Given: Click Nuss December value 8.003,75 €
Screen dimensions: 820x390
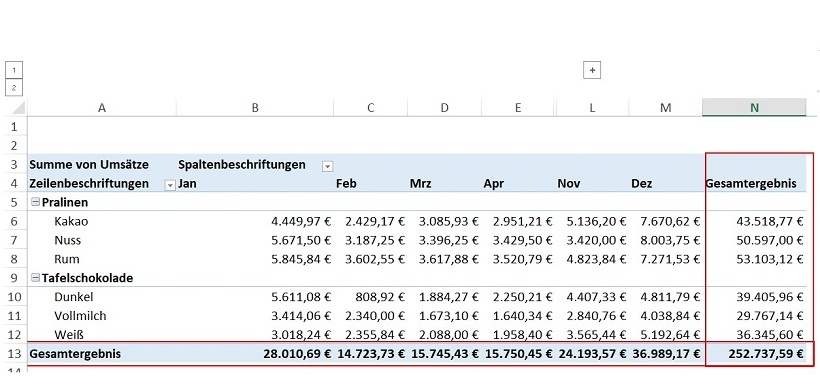Looking at the screenshot, I should [670, 240].
